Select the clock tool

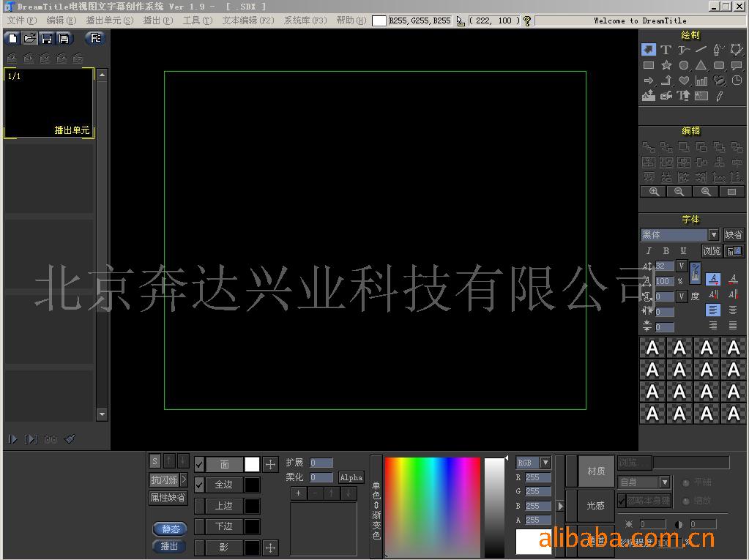pyautogui.click(x=737, y=81)
